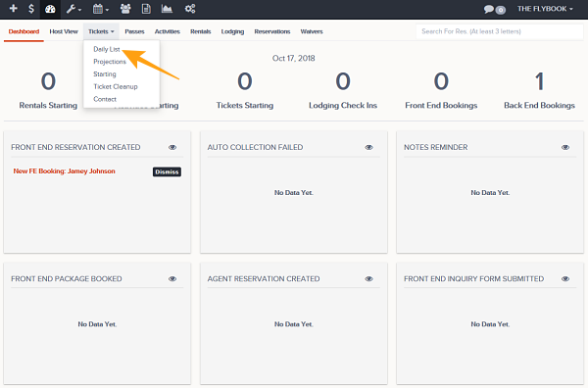Open the chat messages icon
This screenshot has width=588, height=388.
pos(495,10)
